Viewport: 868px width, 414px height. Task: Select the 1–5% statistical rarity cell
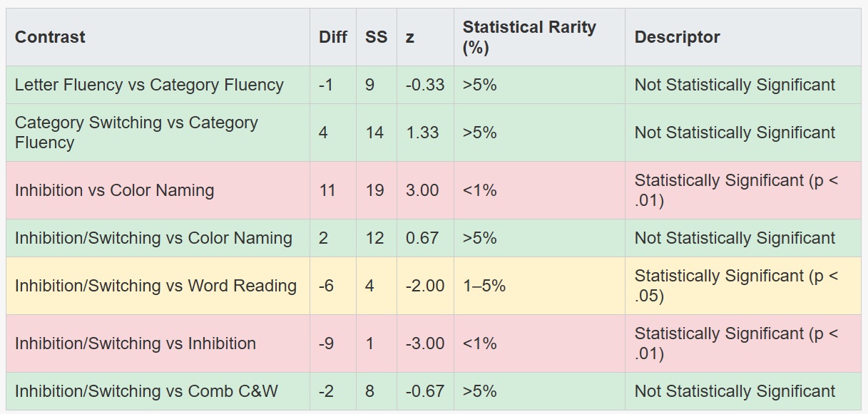tap(484, 286)
